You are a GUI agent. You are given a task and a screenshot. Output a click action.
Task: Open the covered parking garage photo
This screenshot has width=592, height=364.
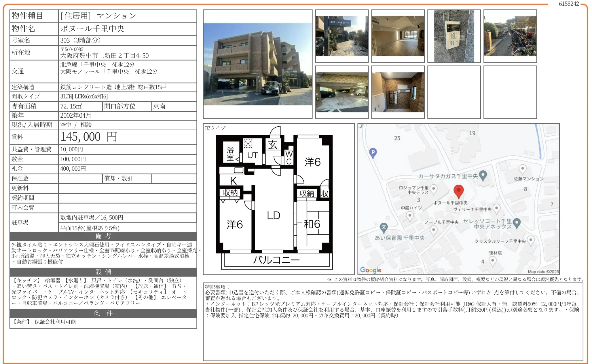tap(342, 92)
